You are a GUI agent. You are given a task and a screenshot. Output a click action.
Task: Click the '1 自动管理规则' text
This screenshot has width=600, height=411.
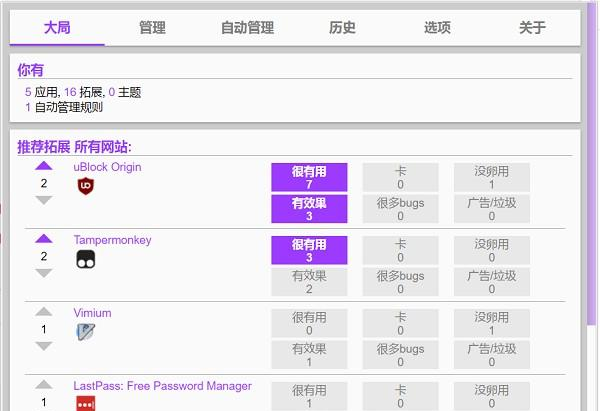(x=64, y=107)
